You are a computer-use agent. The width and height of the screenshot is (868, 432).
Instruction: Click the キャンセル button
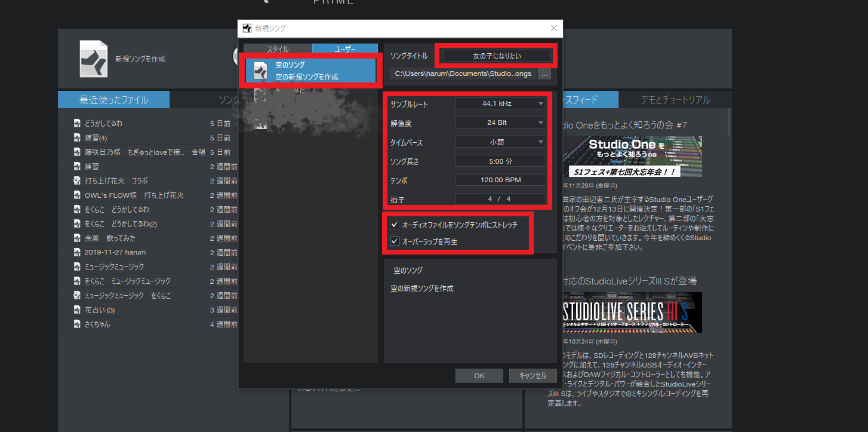click(x=533, y=376)
